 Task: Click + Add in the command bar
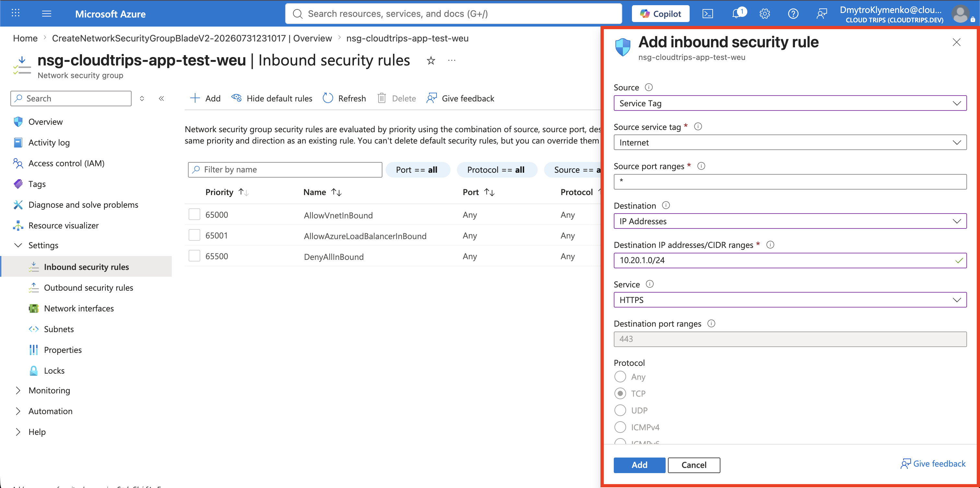(x=205, y=99)
